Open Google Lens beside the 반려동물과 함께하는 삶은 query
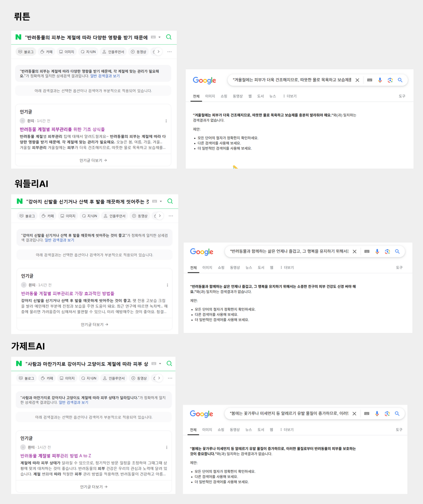The image size is (423, 504). click(x=387, y=251)
